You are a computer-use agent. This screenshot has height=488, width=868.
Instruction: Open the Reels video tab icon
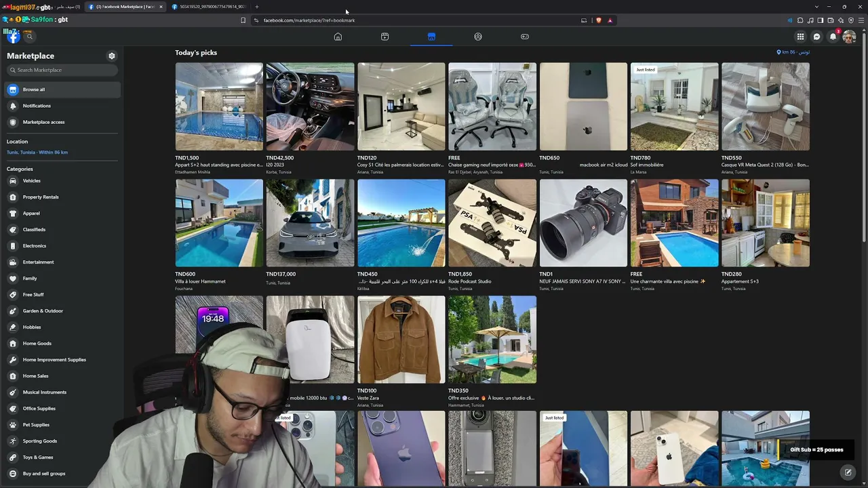(x=384, y=37)
